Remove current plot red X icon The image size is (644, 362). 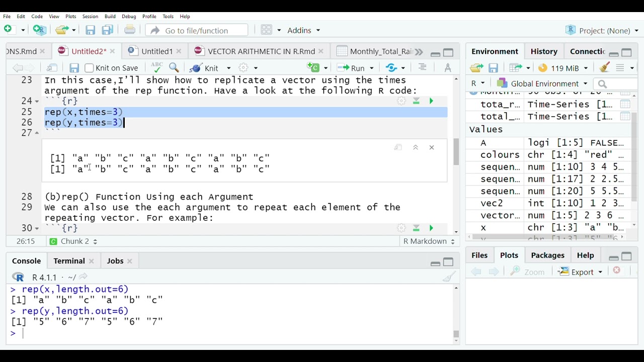click(x=617, y=271)
